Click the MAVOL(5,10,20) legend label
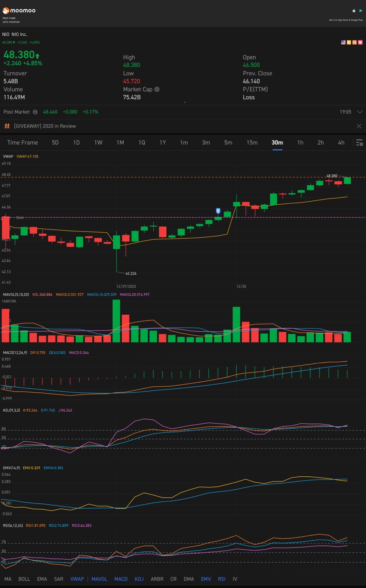The width and height of the screenshot is (366, 588). (x=16, y=295)
